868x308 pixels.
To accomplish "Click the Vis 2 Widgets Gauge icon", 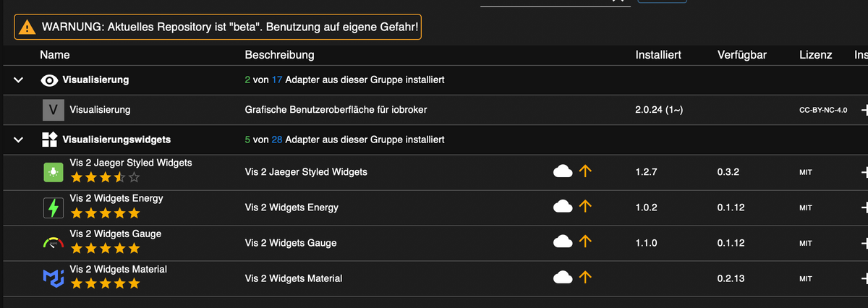I will 54,243.
